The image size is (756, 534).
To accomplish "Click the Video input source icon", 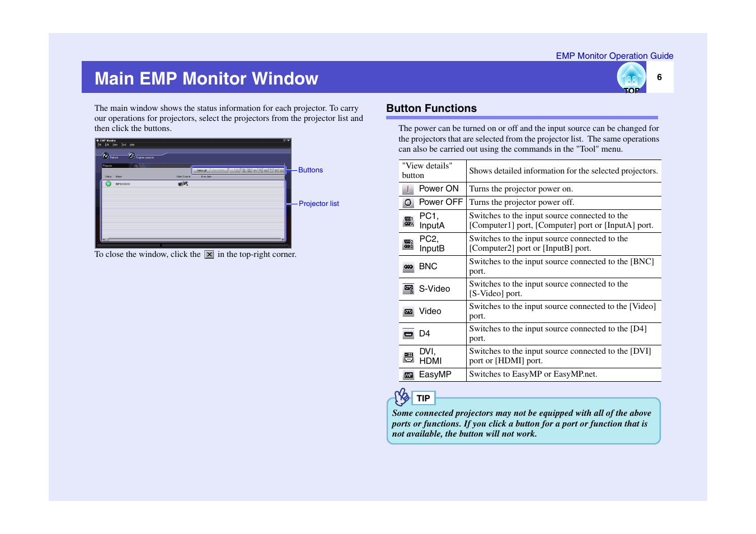I will point(408,311).
